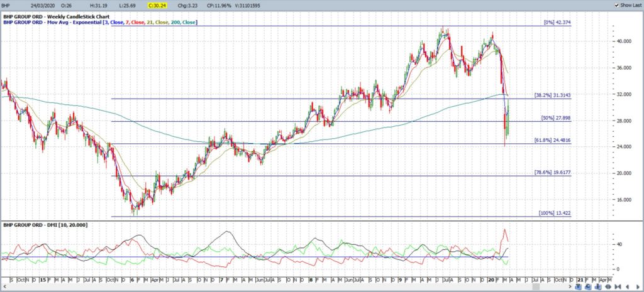Click the high value H:31.19
644x292 pixels.
tap(99, 5)
